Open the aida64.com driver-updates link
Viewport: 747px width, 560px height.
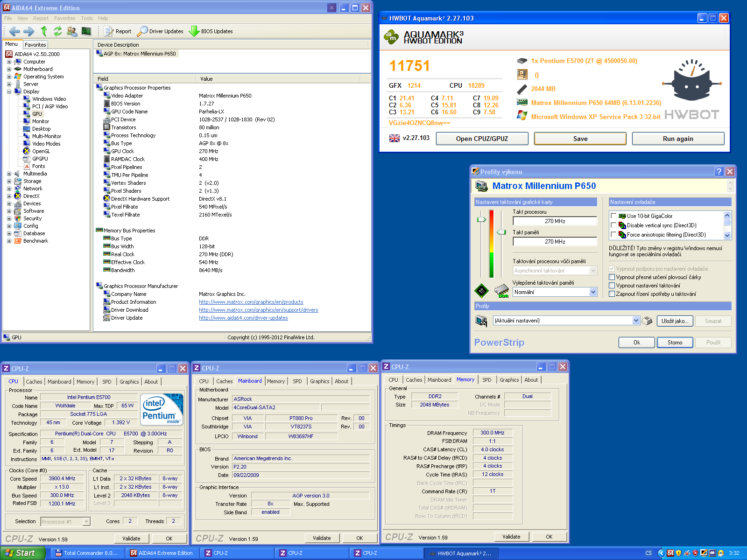coord(243,318)
